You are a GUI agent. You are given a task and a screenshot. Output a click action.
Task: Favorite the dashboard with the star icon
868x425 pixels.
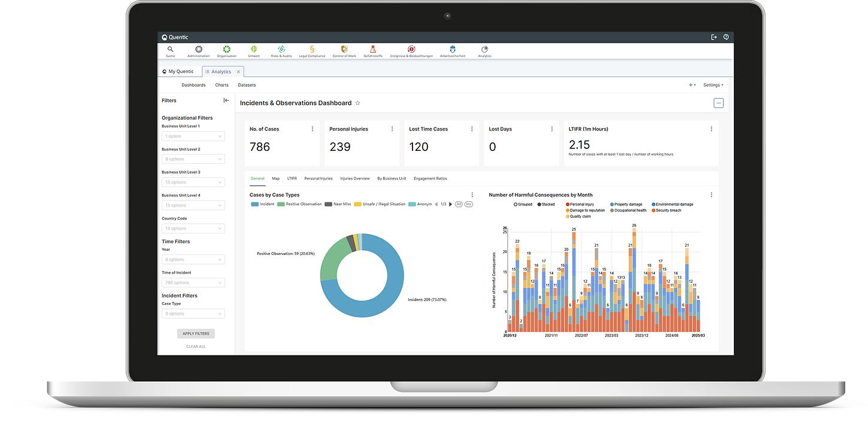point(358,103)
